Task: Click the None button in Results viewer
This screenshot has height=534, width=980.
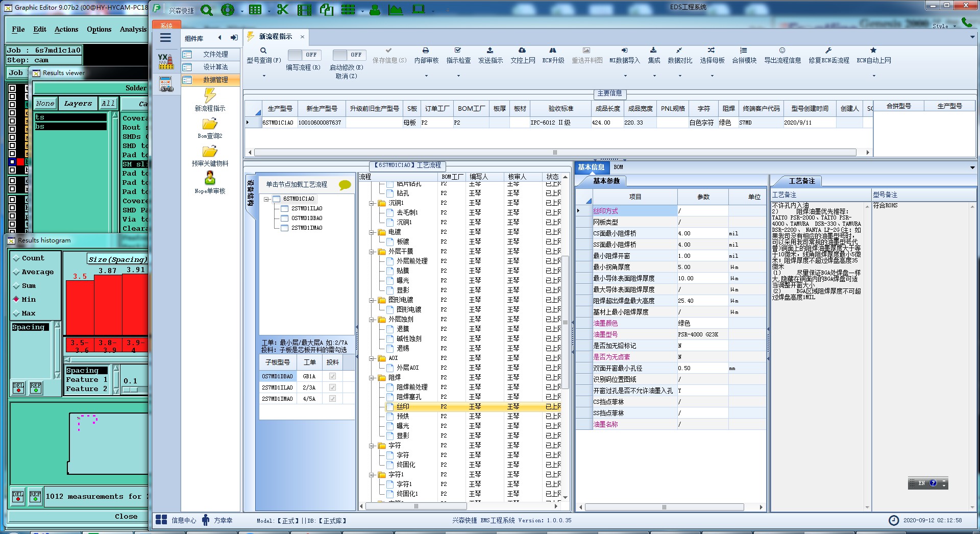Action: 45,103
